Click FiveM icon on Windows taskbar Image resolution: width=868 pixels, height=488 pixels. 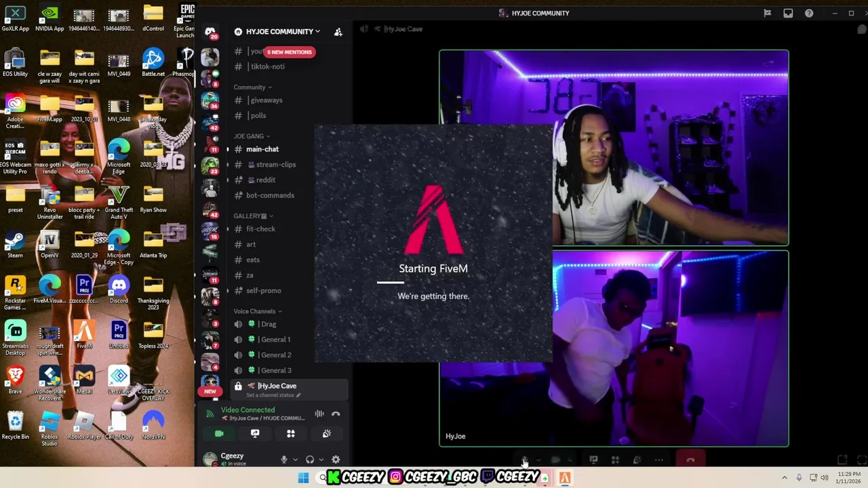click(x=565, y=478)
